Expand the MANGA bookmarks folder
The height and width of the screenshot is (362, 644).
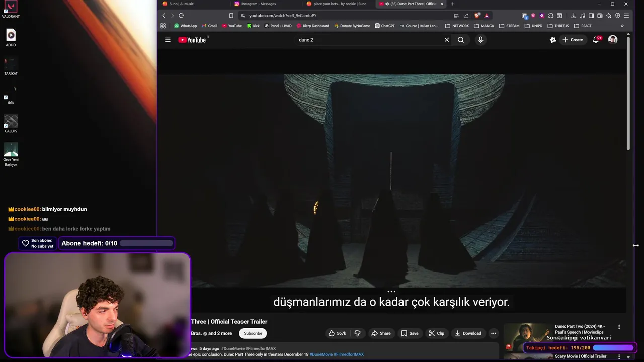(x=484, y=26)
